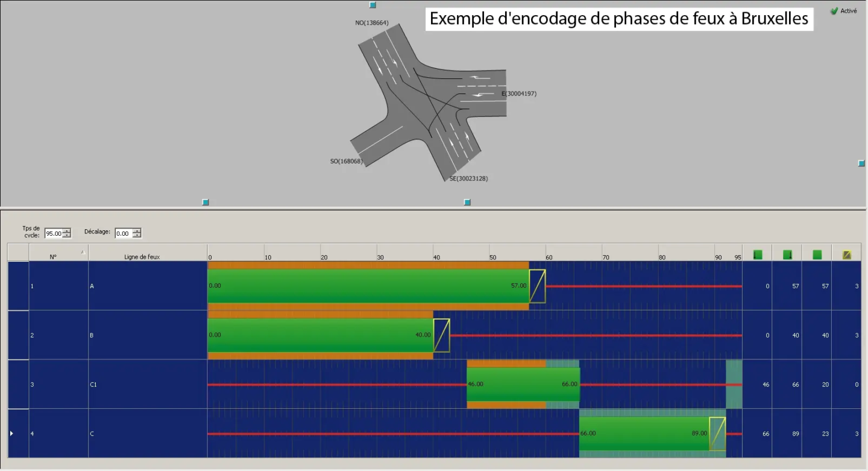Click the amber-time cell of row C1
The image size is (868, 471).
tap(846, 384)
